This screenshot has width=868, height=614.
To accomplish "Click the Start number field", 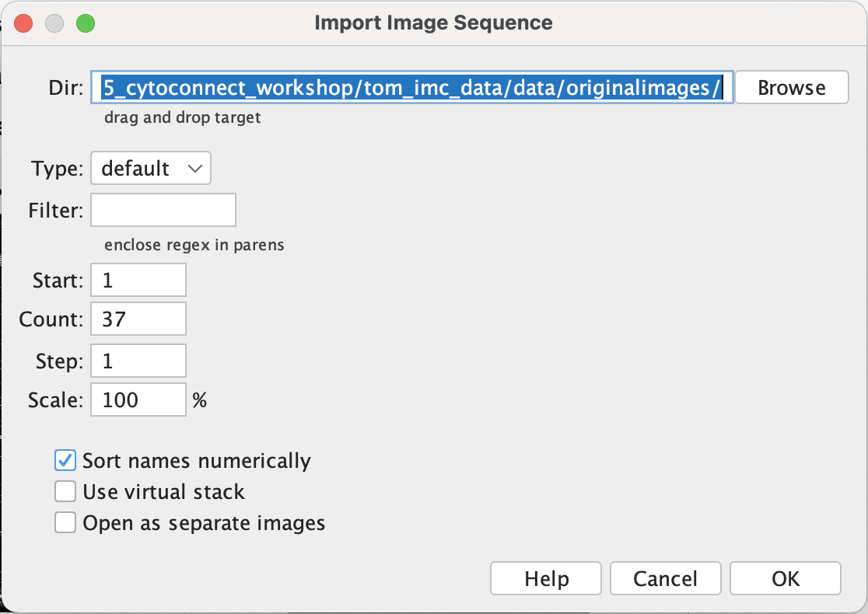I will [138, 280].
